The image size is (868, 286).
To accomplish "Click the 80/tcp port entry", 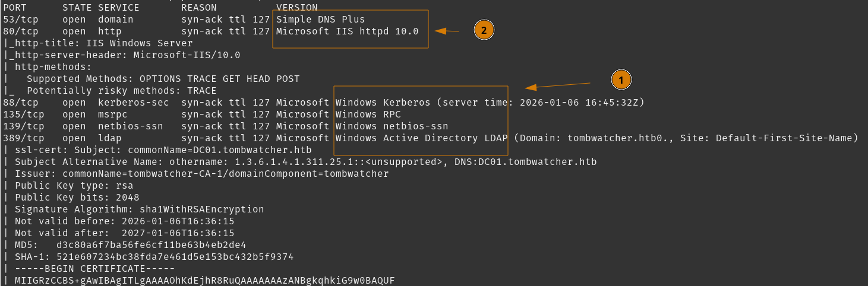I will click(x=21, y=31).
